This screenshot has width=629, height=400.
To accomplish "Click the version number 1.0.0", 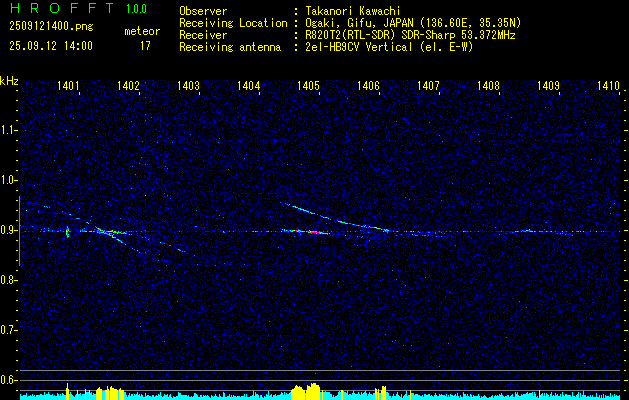I will (x=136, y=9).
